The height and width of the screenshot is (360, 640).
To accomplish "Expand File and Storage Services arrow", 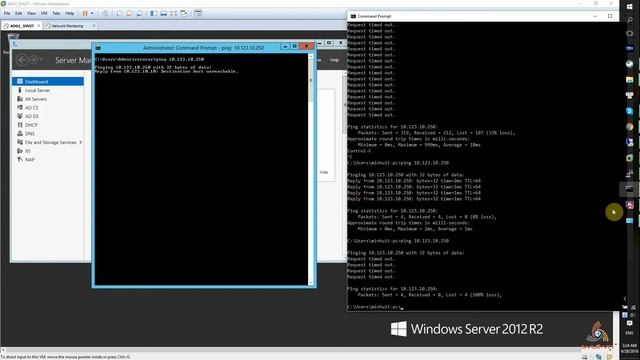I will pyautogui.click(x=81, y=142).
